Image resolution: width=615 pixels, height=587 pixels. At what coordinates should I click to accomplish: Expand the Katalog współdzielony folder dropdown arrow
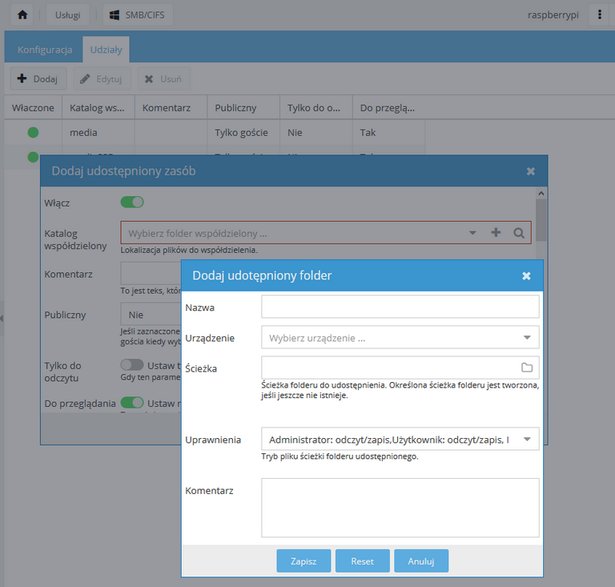pyautogui.click(x=473, y=233)
